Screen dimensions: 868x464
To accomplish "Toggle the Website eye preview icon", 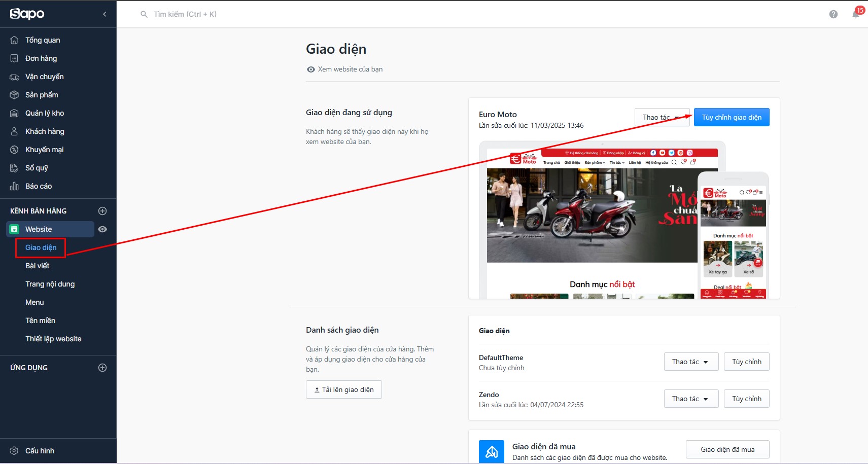I will tap(102, 229).
